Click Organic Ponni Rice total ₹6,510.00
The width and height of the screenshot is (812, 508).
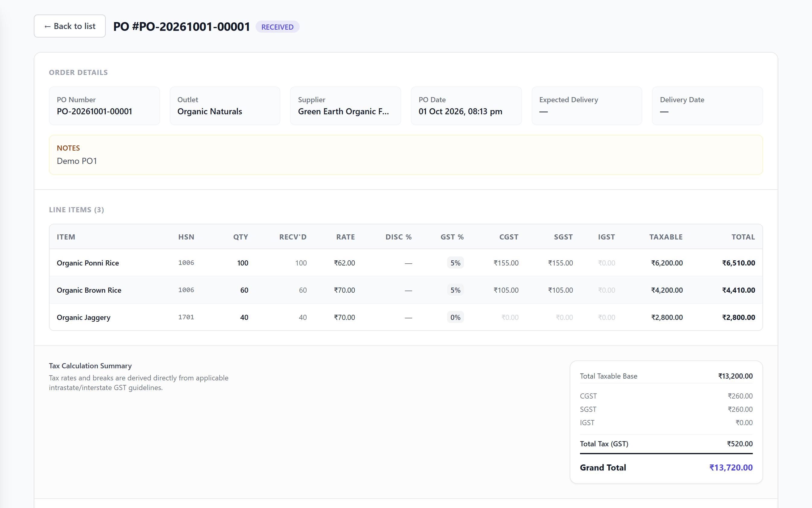pos(739,263)
